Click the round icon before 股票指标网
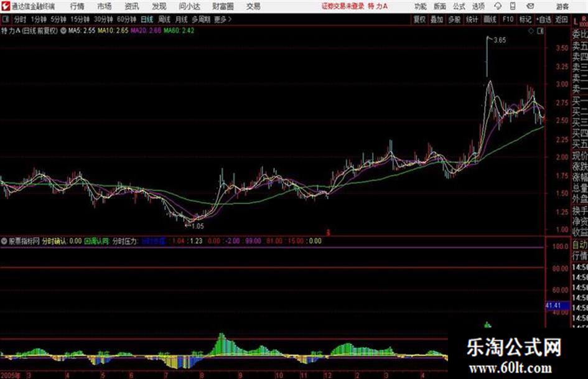Viewport: 588px width, 379px height. pyautogui.click(x=4, y=241)
